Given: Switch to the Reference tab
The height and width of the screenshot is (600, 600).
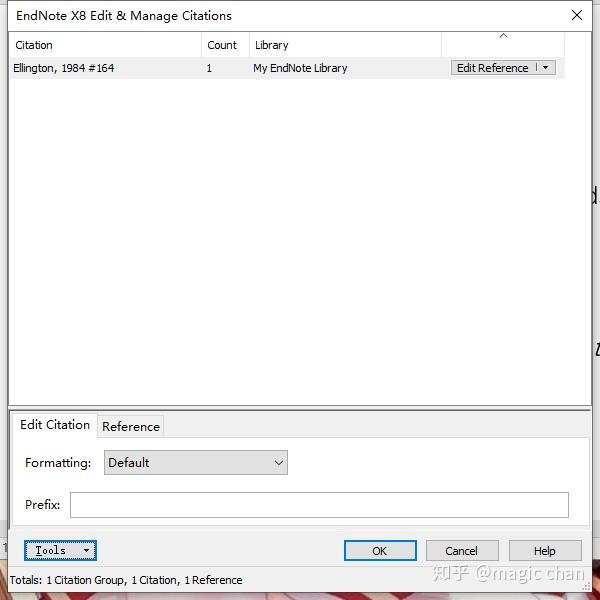Looking at the screenshot, I should (131, 426).
